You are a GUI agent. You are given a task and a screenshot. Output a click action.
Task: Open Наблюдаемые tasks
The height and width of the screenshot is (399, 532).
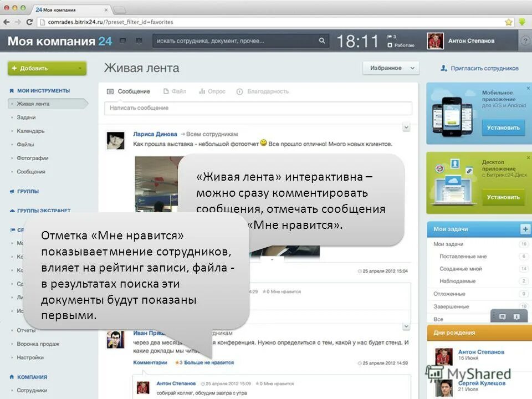(x=458, y=281)
